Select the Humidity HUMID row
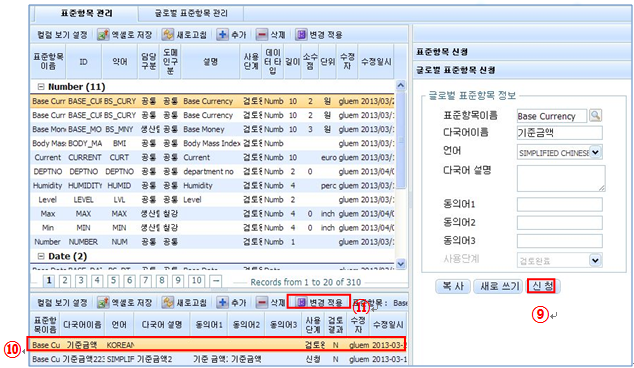Screen dimensions: 634x368 pos(213,186)
